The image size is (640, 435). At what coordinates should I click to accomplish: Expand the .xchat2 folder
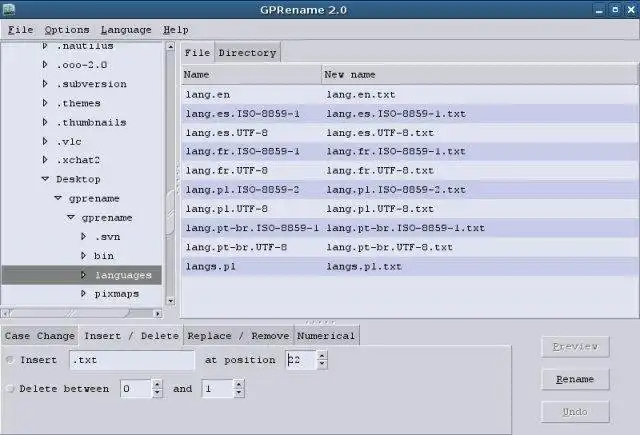(45, 160)
